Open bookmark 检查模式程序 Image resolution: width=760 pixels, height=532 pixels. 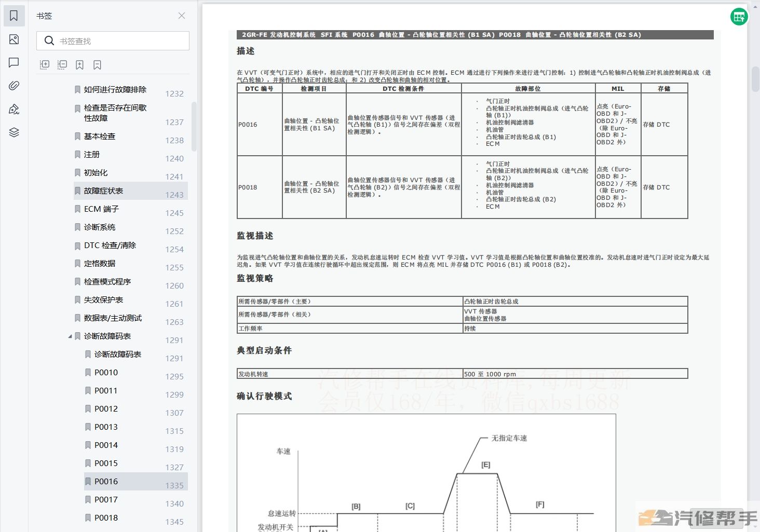107,281
